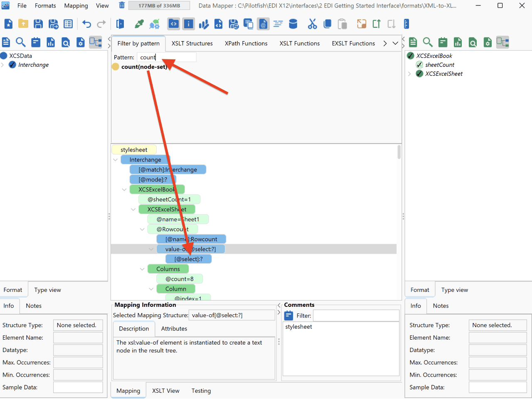
Task: Click the checkmark icon beside XCSExcelSheet in target tree
Action: [x=419, y=74]
